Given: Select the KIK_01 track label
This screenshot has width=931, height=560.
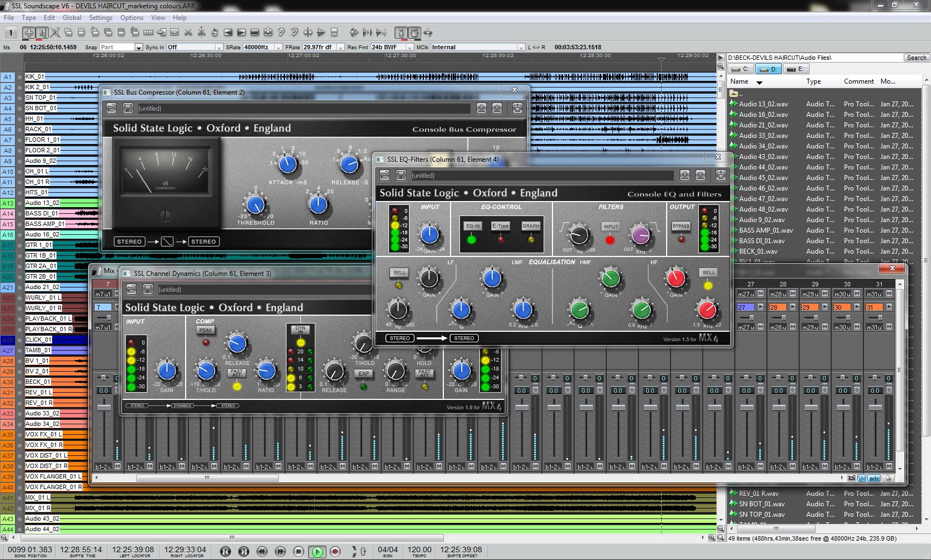Looking at the screenshot, I should 34,76.
